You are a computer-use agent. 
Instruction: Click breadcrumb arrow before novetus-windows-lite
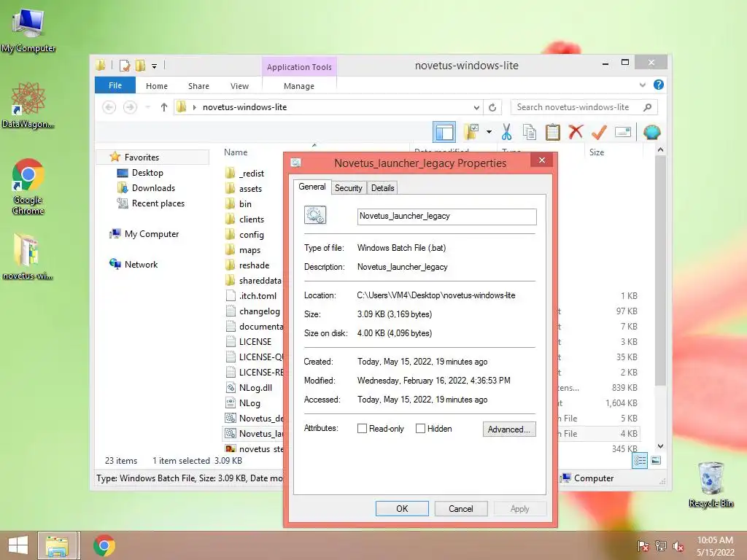tap(194, 108)
